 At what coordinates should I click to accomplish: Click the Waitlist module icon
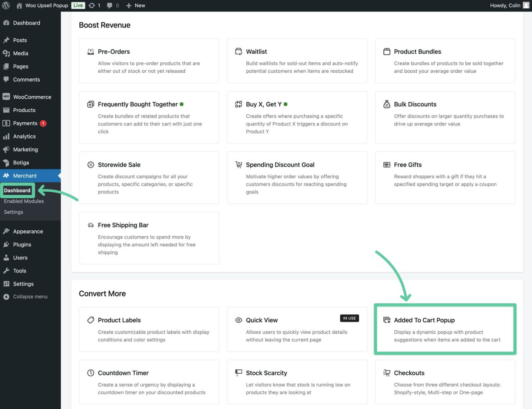[239, 51]
